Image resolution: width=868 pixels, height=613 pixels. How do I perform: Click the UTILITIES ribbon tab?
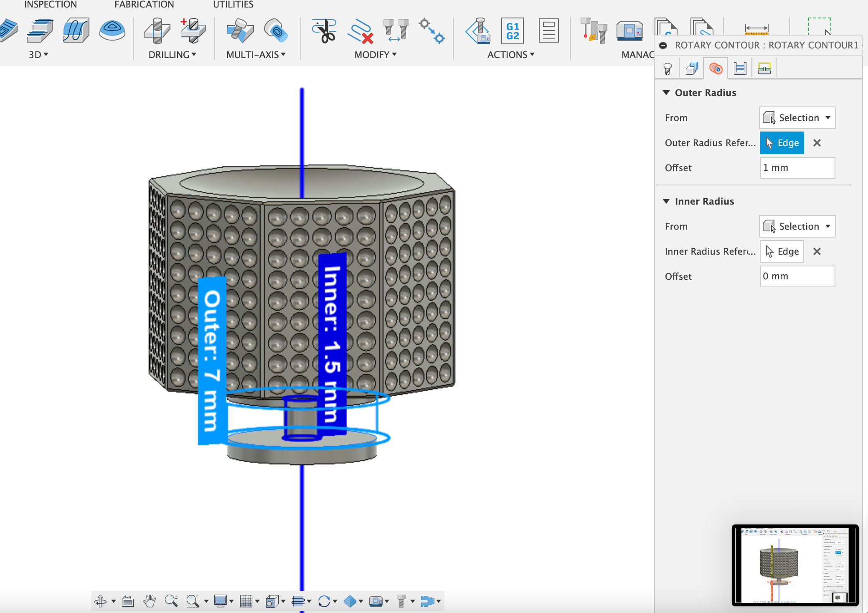pos(233,5)
